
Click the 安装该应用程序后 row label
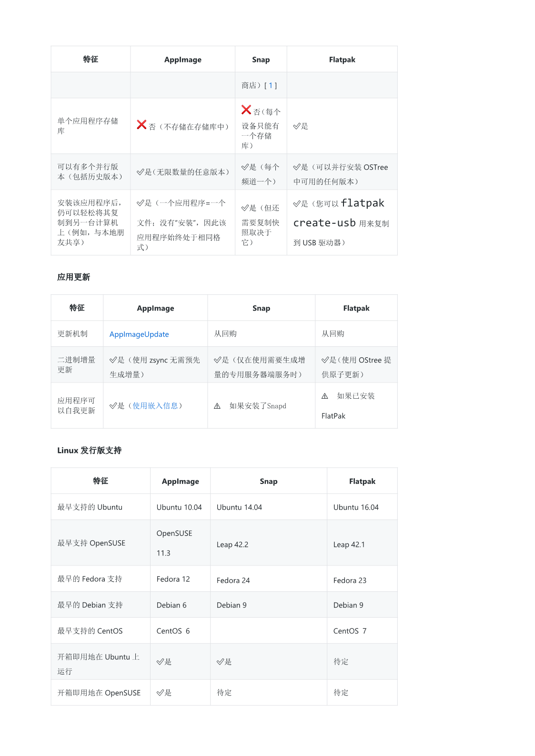(x=91, y=222)
